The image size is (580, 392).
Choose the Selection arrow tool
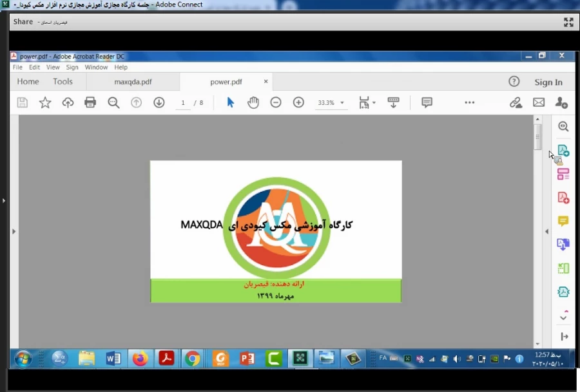[230, 102]
